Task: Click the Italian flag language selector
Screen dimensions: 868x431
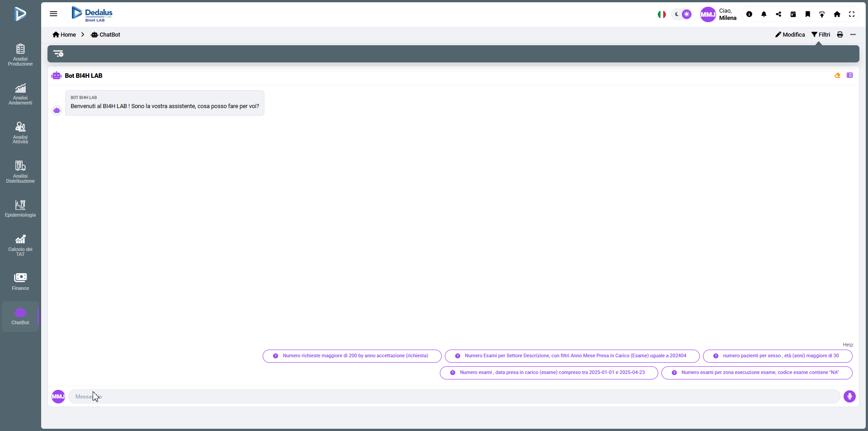Action: pyautogui.click(x=661, y=14)
